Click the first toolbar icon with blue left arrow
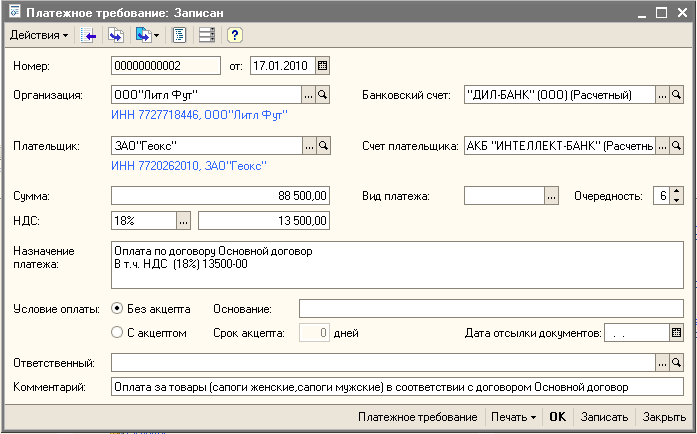 [x=89, y=35]
